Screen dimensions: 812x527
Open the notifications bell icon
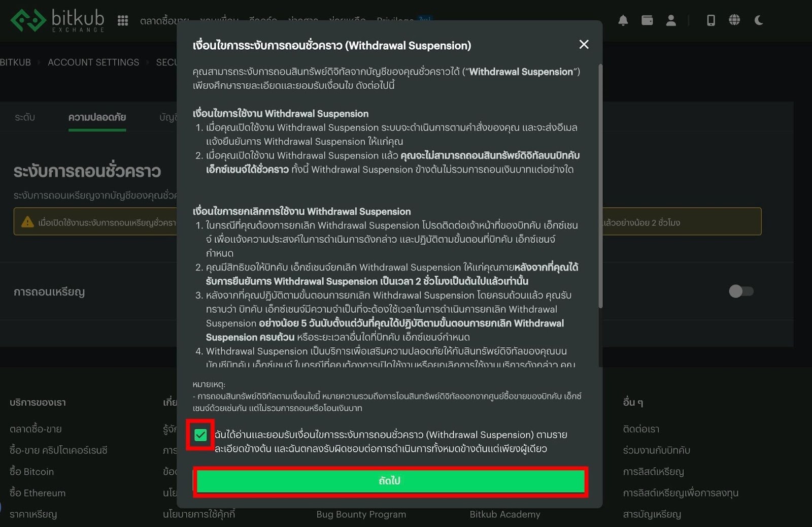coord(623,20)
